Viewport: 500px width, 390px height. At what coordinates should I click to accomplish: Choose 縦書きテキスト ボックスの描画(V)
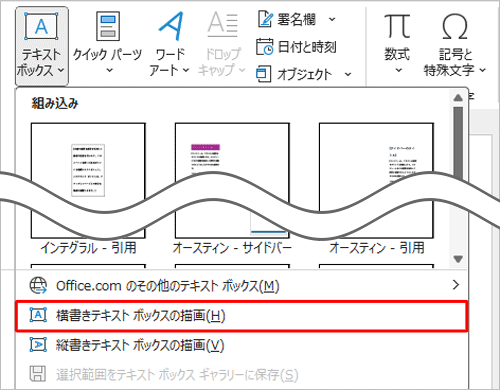tap(242, 345)
